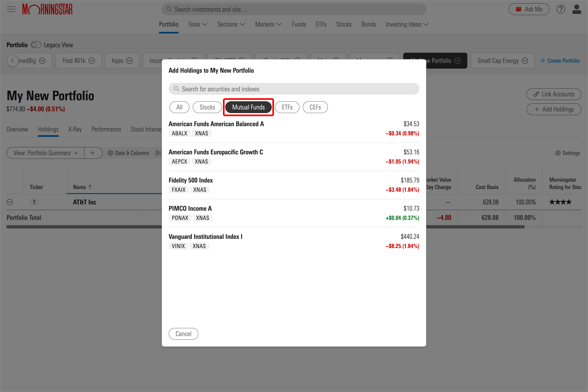Click the four-star Morningstar rating
Screen dimensions: 588x392
(560, 202)
